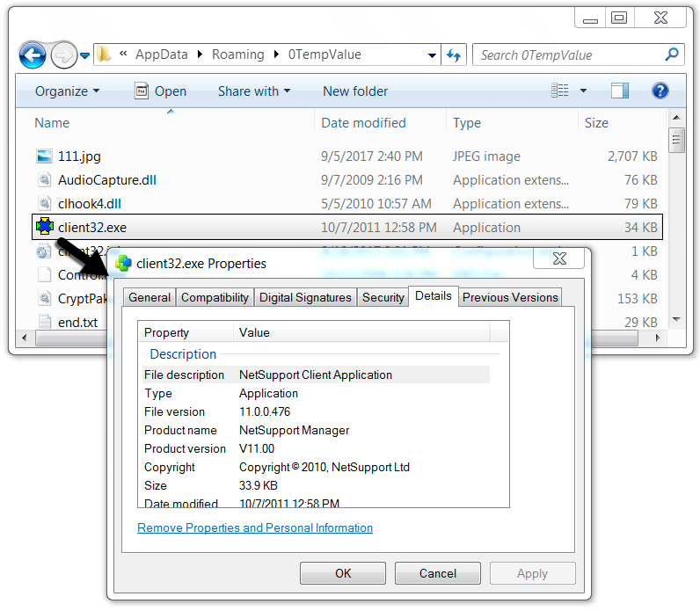Select the AudioCapture.dll file icon
Image resolution: width=700 pixels, height=611 pixels.
click(44, 180)
